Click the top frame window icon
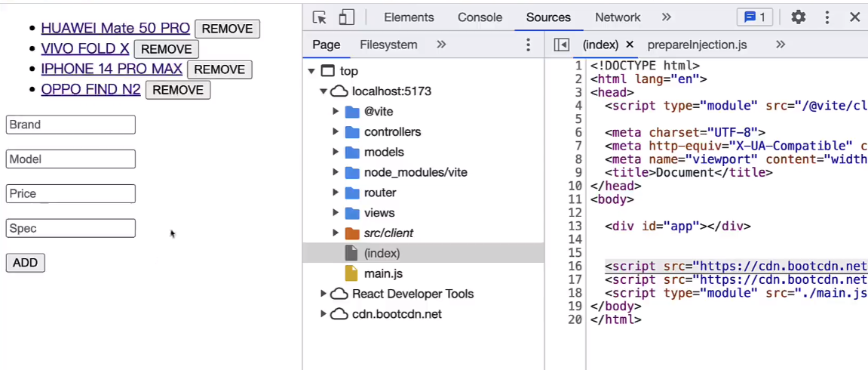 click(x=328, y=71)
